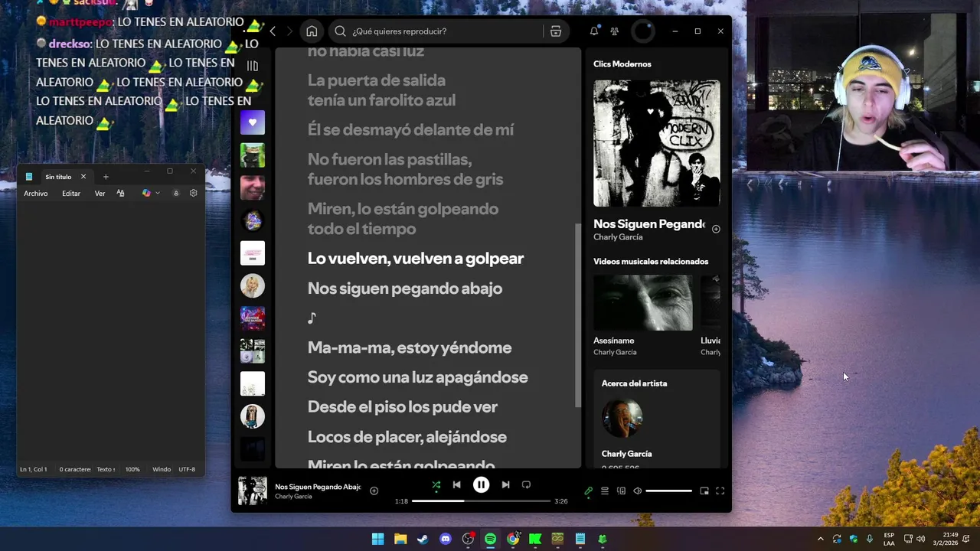Expand the Copilot dropdown arrow in Notepad
Viewport: 980px width, 551px height.
coord(158,194)
